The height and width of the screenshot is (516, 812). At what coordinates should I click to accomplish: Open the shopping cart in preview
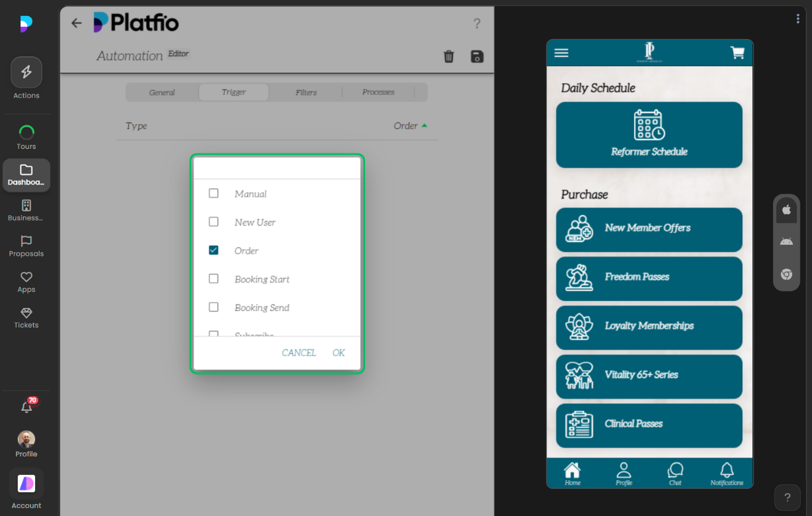(737, 53)
